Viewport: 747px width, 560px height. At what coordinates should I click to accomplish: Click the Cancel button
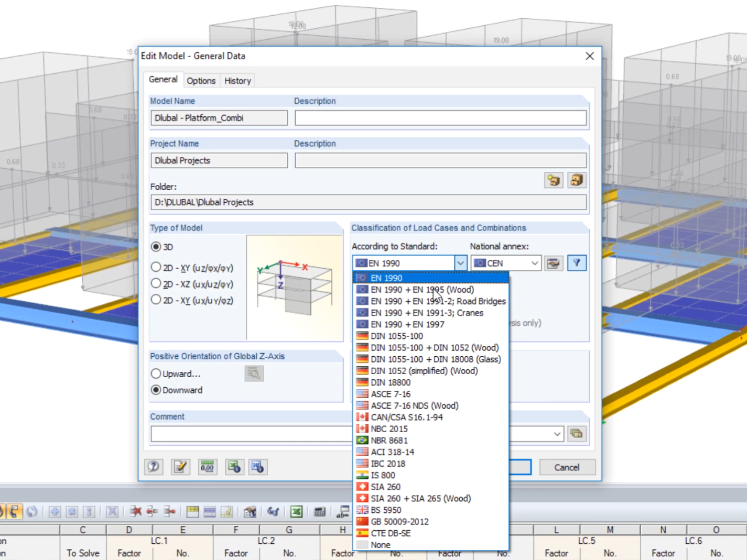coord(567,467)
